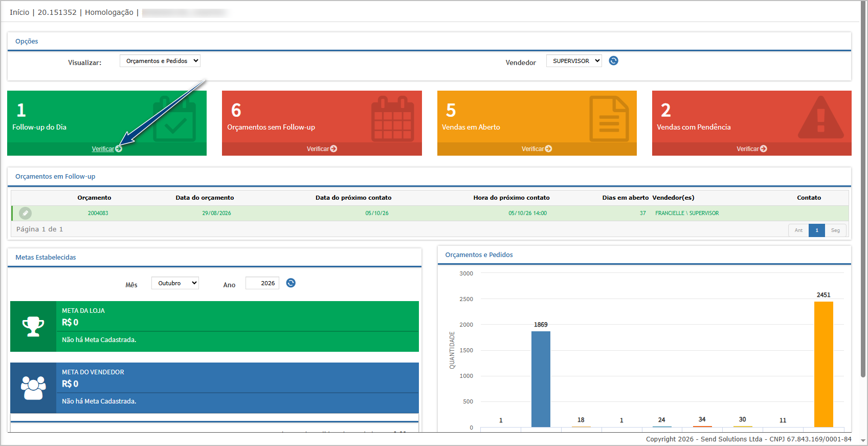Screen dimensions: 868x446
Task: Click the people group icon of Meta do Vendedor
Action: point(33,388)
